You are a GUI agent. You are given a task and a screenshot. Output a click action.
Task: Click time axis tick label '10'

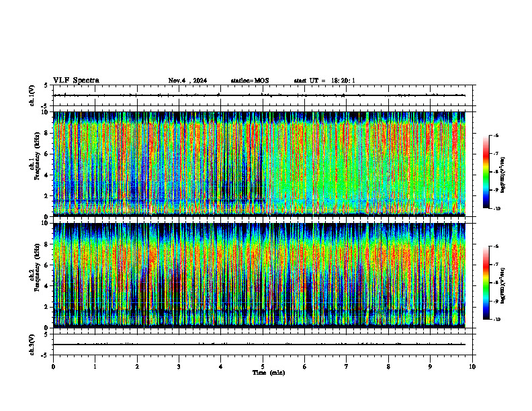(472, 367)
